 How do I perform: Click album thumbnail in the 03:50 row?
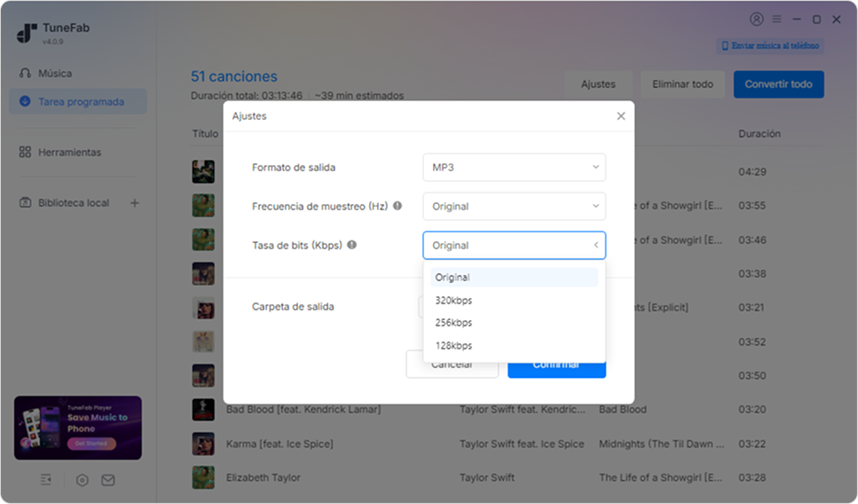(x=203, y=376)
